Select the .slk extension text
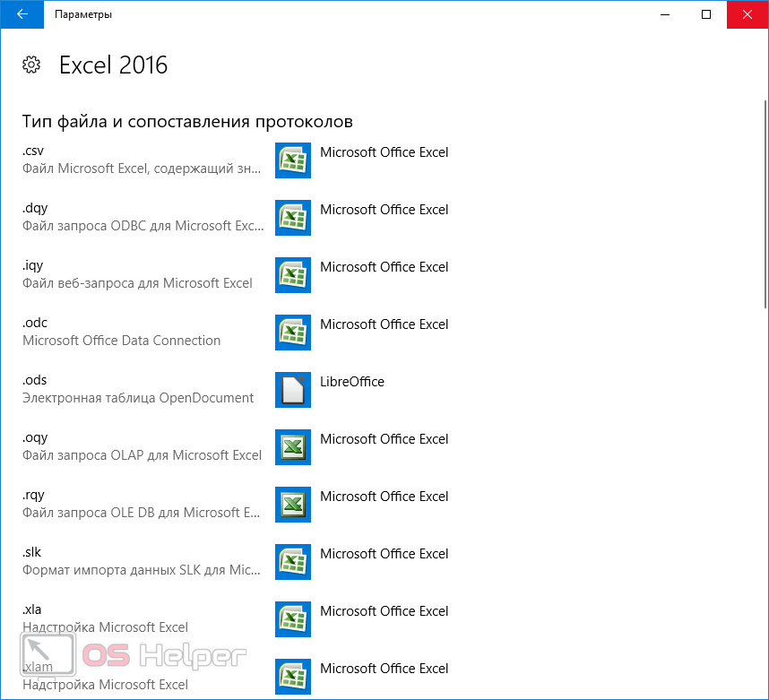The width and height of the screenshot is (769, 700). pos(32,552)
